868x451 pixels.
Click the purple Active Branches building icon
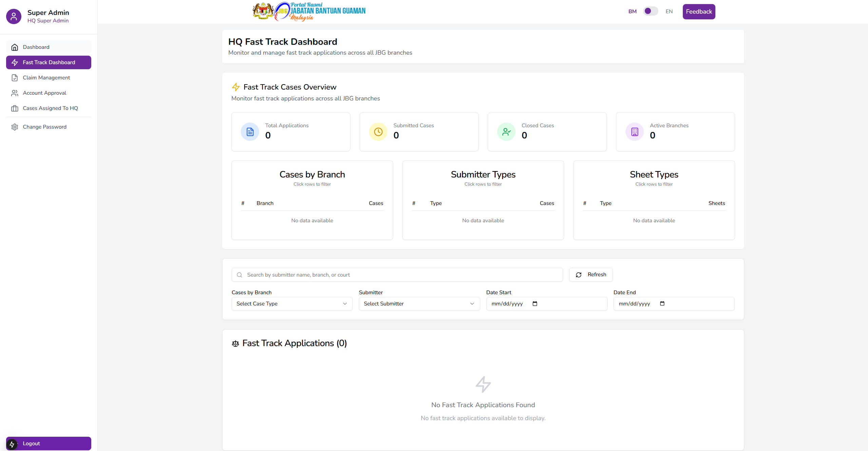(x=635, y=132)
